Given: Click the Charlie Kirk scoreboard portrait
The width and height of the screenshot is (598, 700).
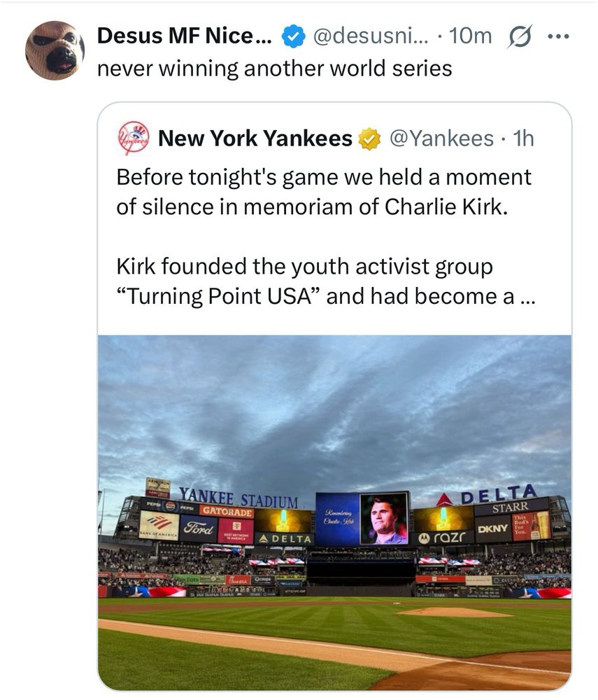Looking at the screenshot, I should coord(384,519).
